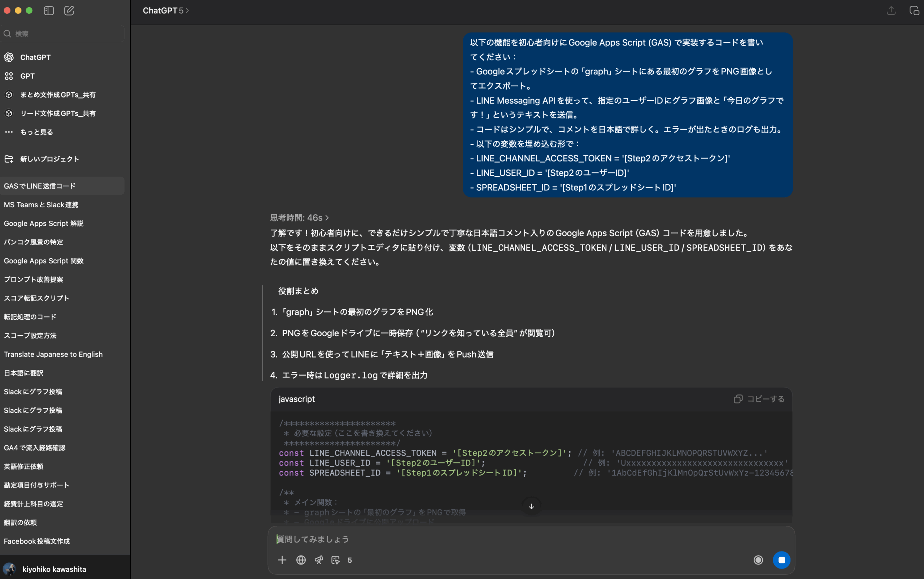Expand もっと見る in sidebar
Image resolution: width=924 pixels, height=579 pixels.
point(36,132)
